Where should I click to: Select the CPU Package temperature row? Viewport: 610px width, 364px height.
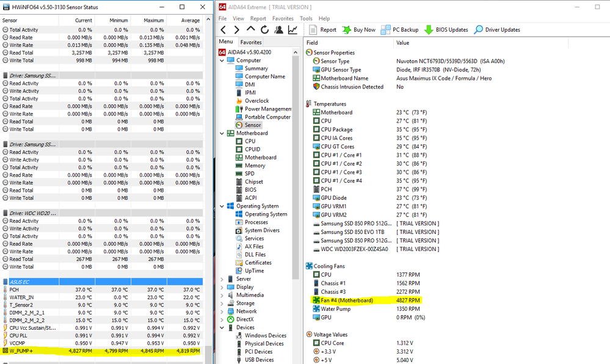tap(369, 129)
